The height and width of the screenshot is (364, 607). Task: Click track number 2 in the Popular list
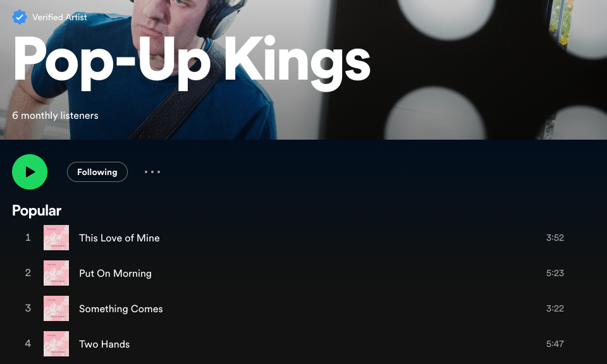coord(28,273)
